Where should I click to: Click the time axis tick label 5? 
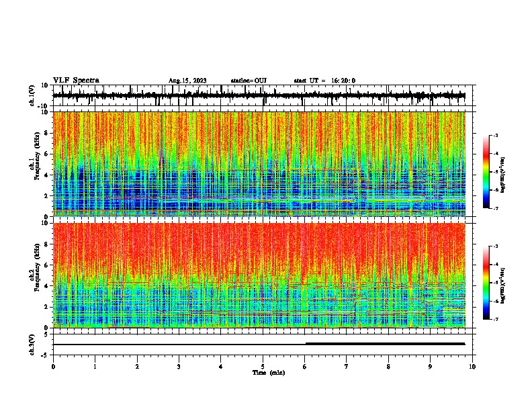pyautogui.click(x=263, y=367)
